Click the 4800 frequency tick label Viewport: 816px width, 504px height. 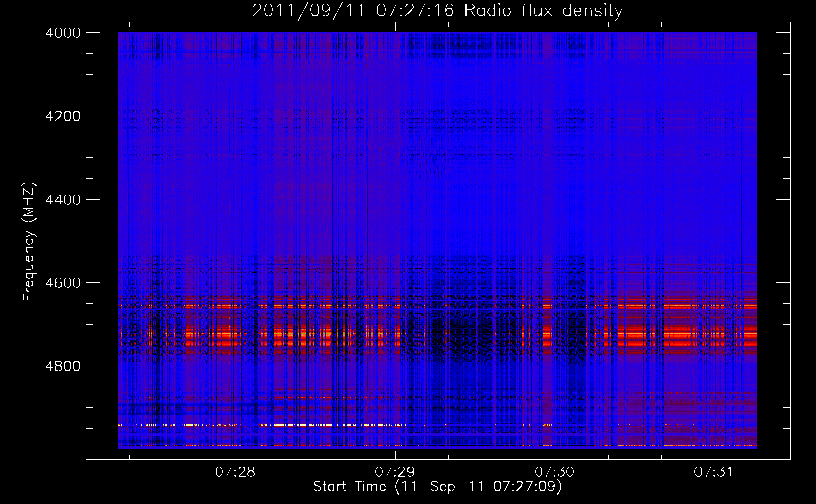coord(63,366)
